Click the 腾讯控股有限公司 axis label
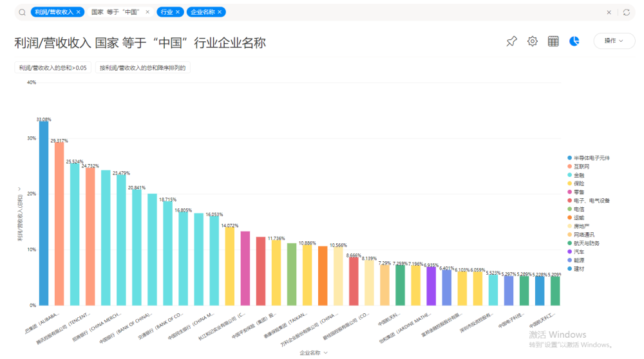 [63, 329]
